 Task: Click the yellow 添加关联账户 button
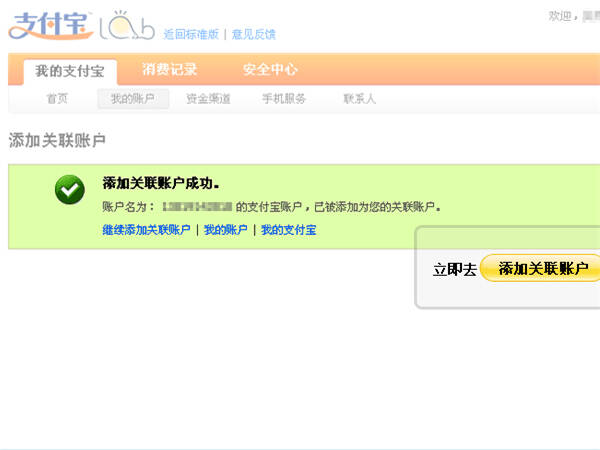click(x=540, y=268)
